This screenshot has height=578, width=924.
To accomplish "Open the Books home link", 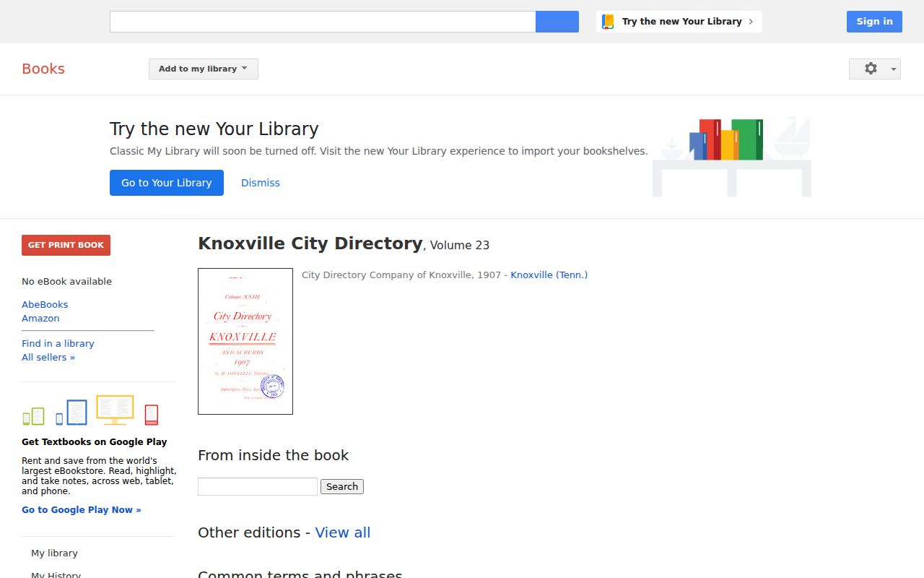I will click(43, 69).
